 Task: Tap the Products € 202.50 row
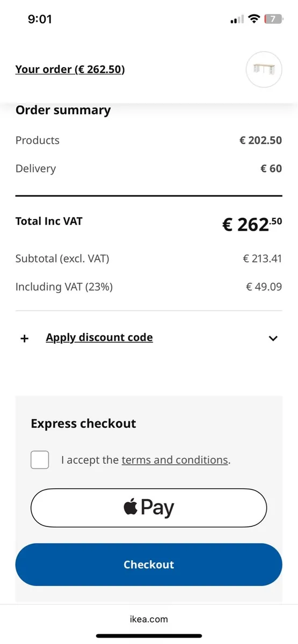tap(149, 140)
